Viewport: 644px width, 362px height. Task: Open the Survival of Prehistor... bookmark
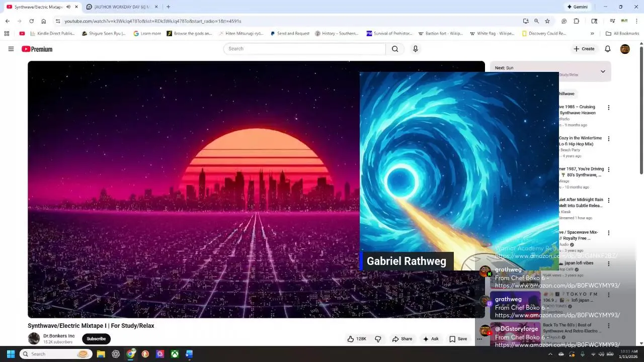click(390, 34)
